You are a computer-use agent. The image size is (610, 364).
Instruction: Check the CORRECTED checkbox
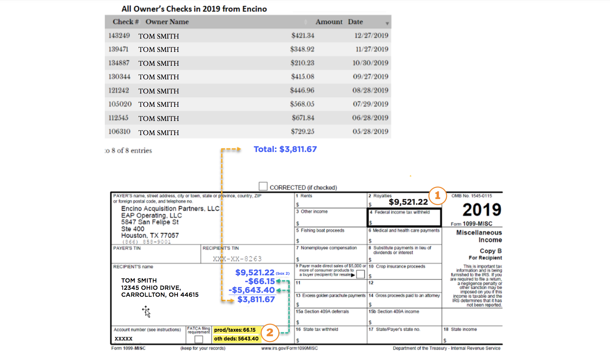pos(263,186)
